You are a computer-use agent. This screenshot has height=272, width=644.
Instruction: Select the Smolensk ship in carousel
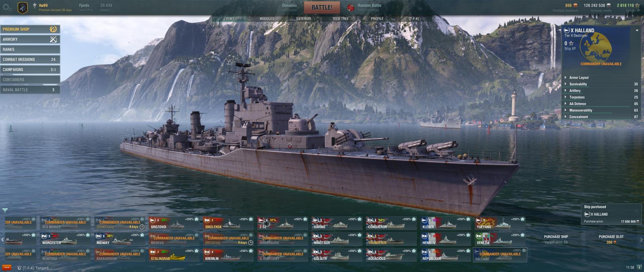[x=228, y=223]
